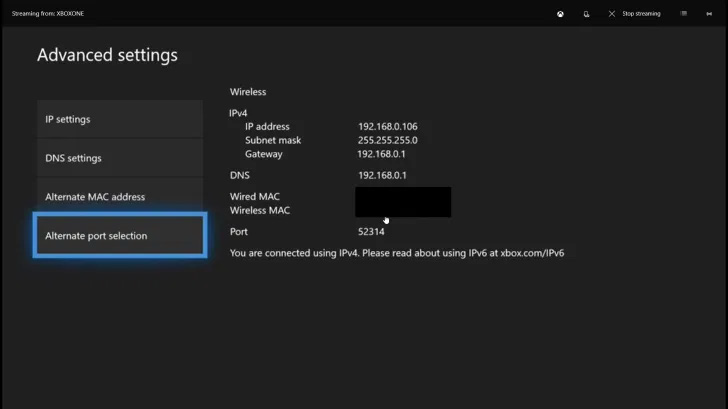This screenshot has height=409, width=728.
Task: Click the Advanced settings heading
Action: point(107,55)
